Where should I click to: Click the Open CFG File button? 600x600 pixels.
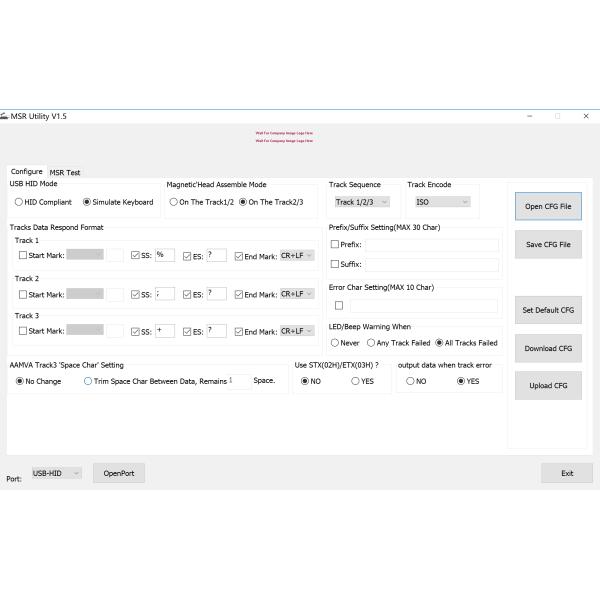(547, 207)
